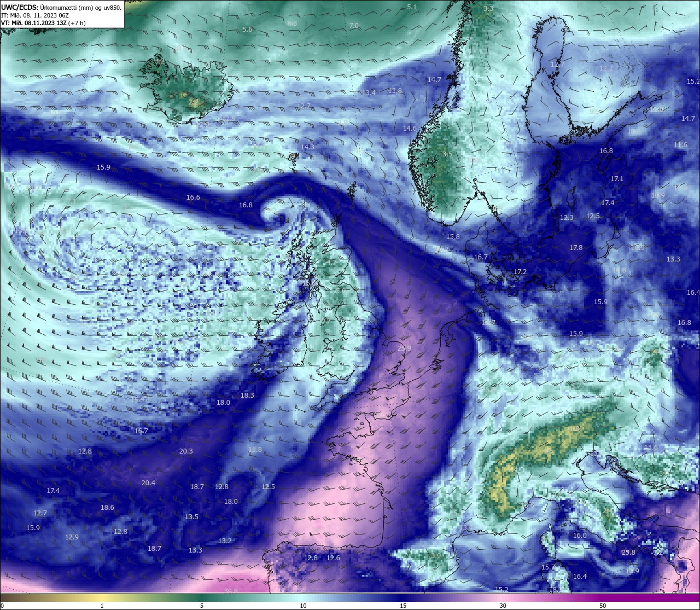700x610 pixels.
Task: Click the 17.1 value over the Baltic
Action: click(617, 179)
